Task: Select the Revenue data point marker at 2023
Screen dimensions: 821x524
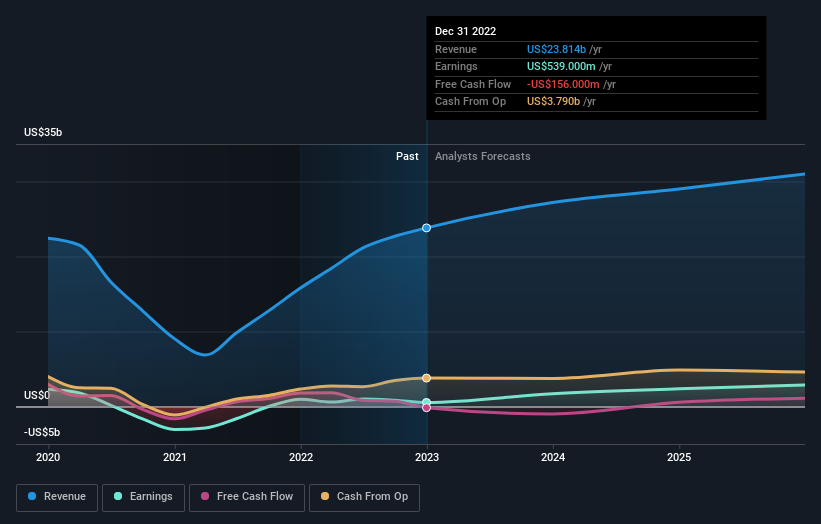Action: 426,228
